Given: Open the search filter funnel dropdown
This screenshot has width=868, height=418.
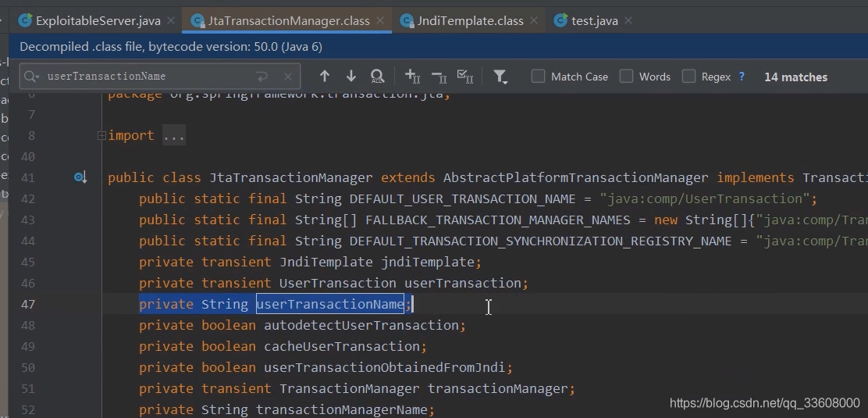Looking at the screenshot, I should (x=500, y=77).
